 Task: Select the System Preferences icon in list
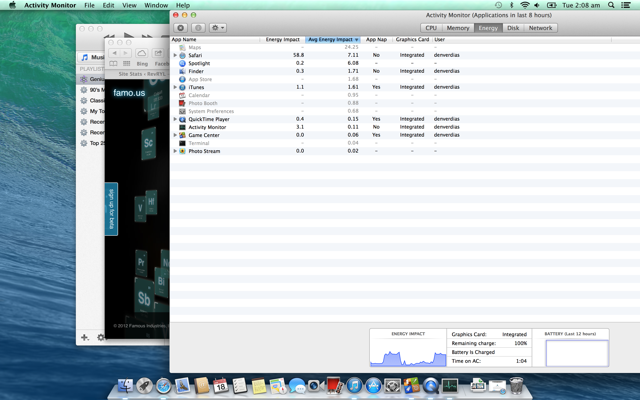pyautogui.click(x=182, y=111)
